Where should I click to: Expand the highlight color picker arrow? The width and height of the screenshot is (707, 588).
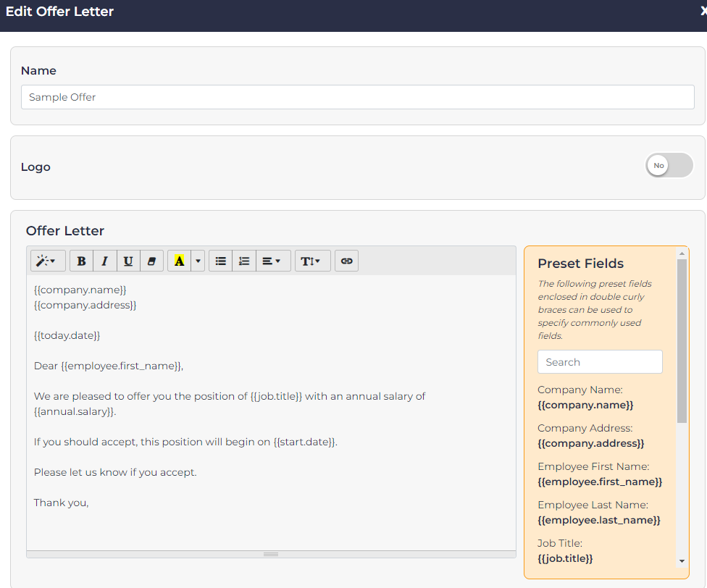pos(198,261)
